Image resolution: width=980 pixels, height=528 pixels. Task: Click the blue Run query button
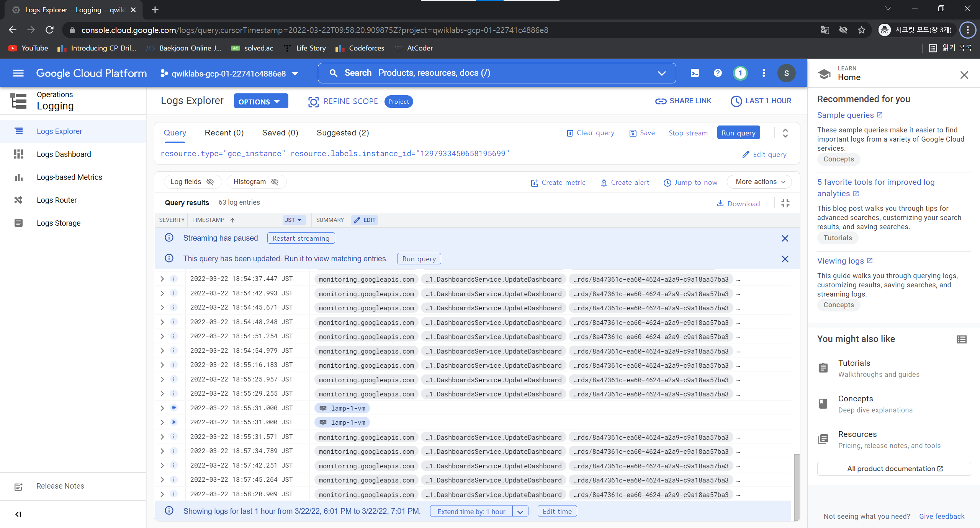pos(738,133)
